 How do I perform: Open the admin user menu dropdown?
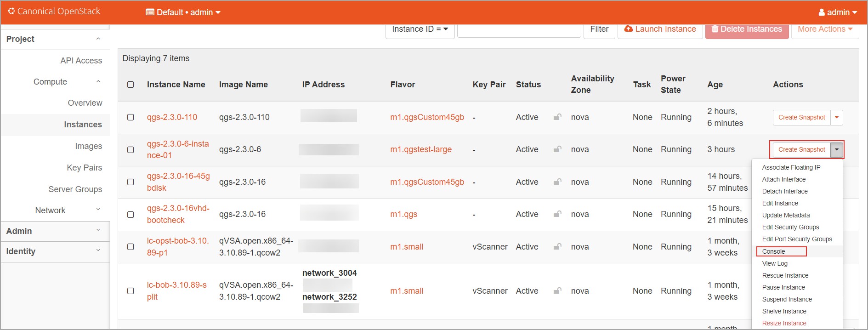pyautogui.click(x=838, y=12)
